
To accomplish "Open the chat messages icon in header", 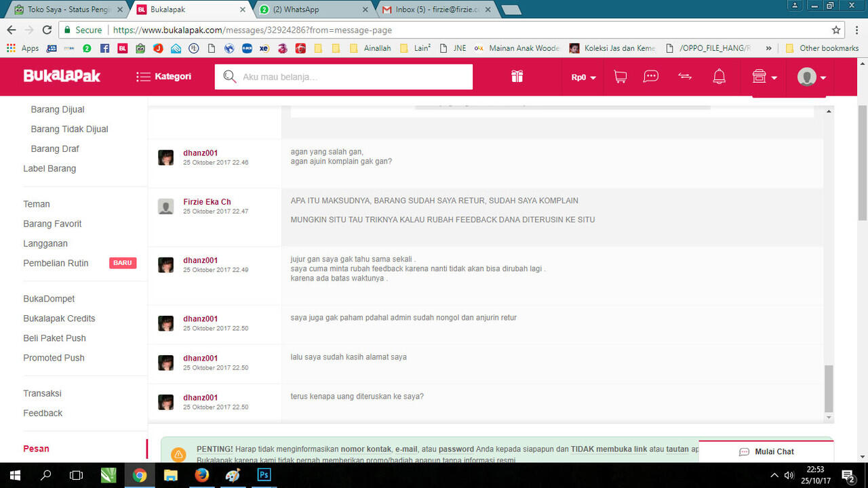I will (x=651, y=77).
